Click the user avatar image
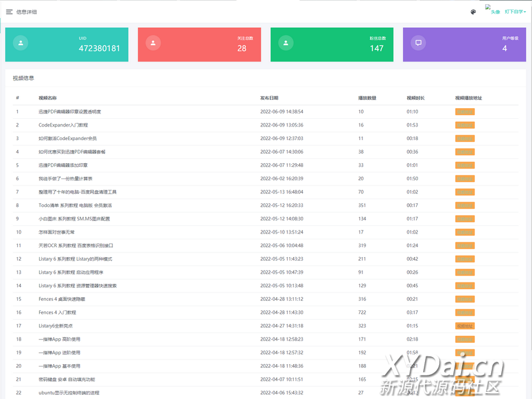Image resolution: width=532 pixels, height=399 pixels. 492,10
